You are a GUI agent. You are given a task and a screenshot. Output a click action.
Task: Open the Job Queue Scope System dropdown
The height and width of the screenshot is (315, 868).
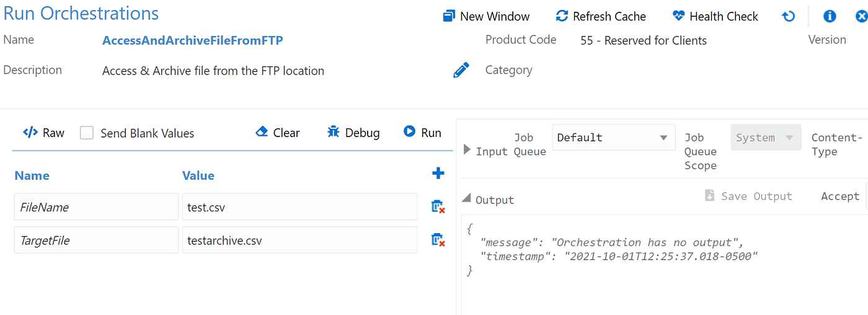[x=766, y=138]
